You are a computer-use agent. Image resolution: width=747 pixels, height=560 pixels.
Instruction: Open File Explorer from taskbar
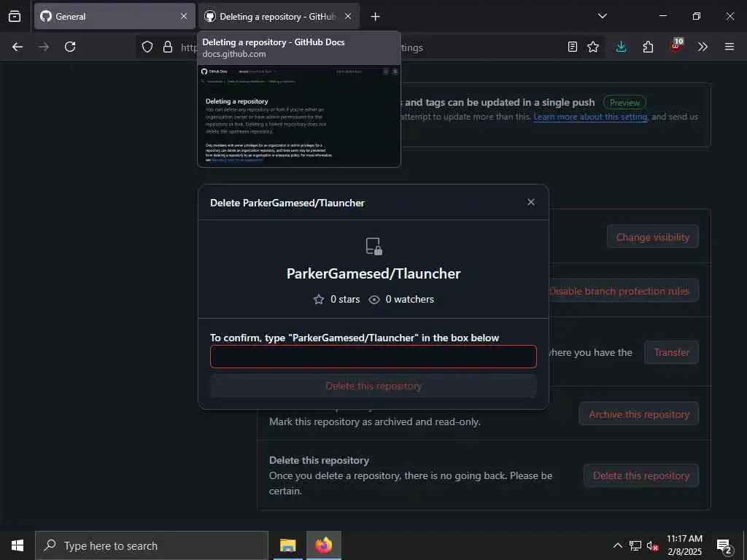[x=287, y=545]
